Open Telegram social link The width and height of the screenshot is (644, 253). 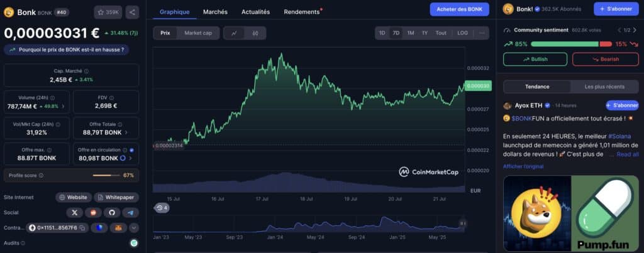[131, 212]
